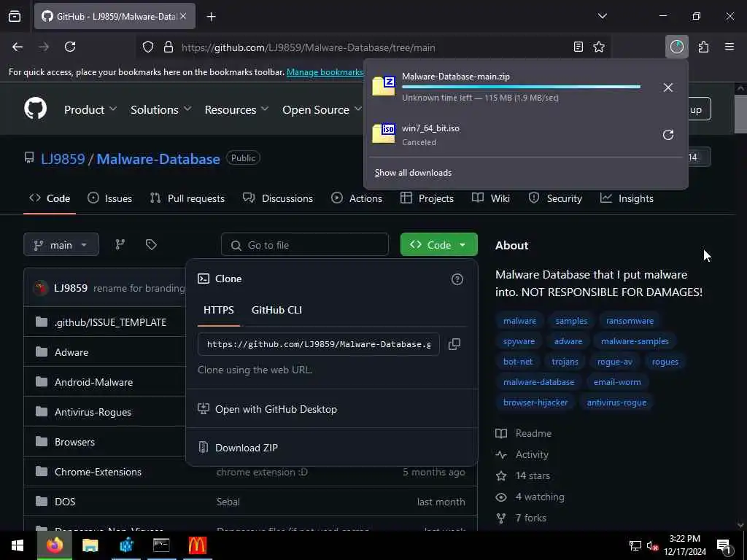Cancel the Malware-Database-main.zip download

coord(668,87)
